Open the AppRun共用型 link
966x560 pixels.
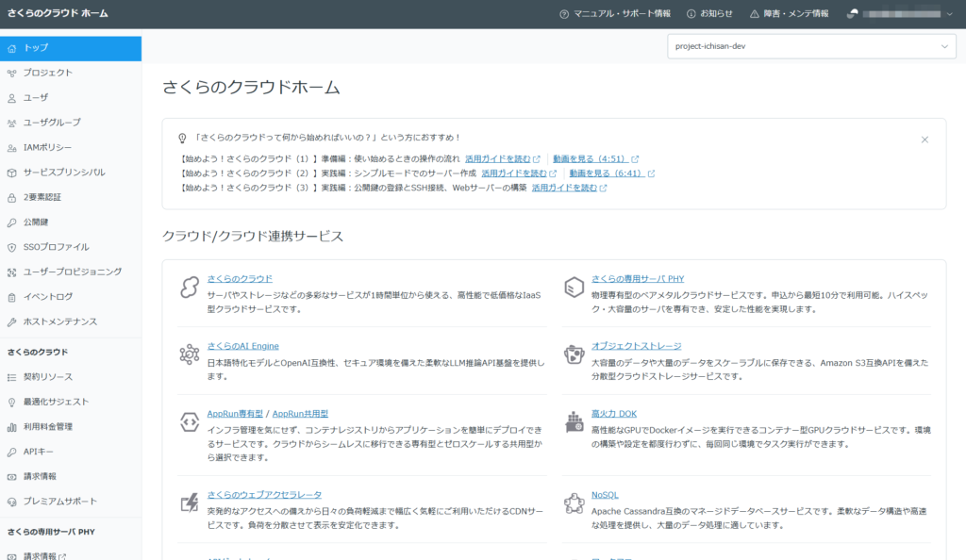tap(300, 413)
